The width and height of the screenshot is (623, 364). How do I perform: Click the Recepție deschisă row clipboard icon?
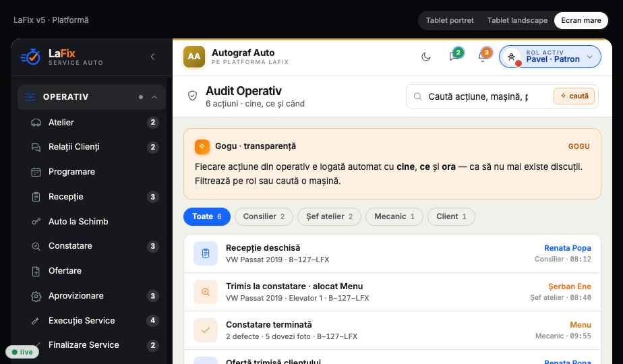point(206,253)
